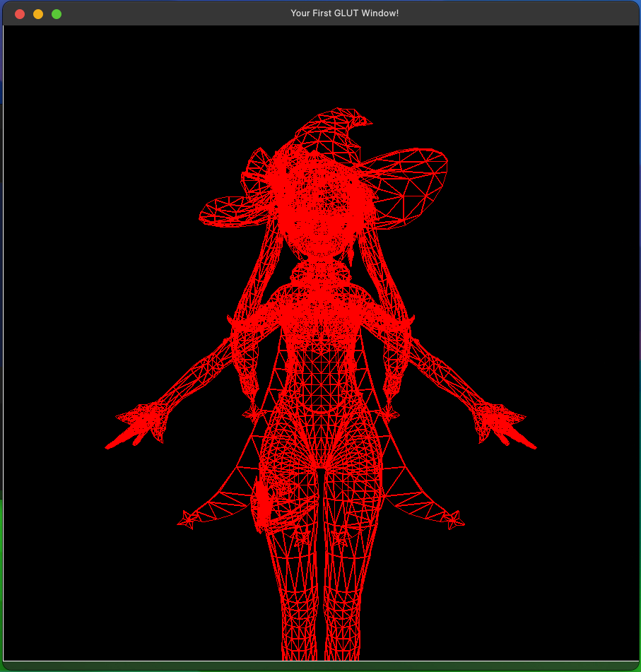641x672 pixels.
Task: Maximize the window with the green button
Action: click(x=57, y=14)
